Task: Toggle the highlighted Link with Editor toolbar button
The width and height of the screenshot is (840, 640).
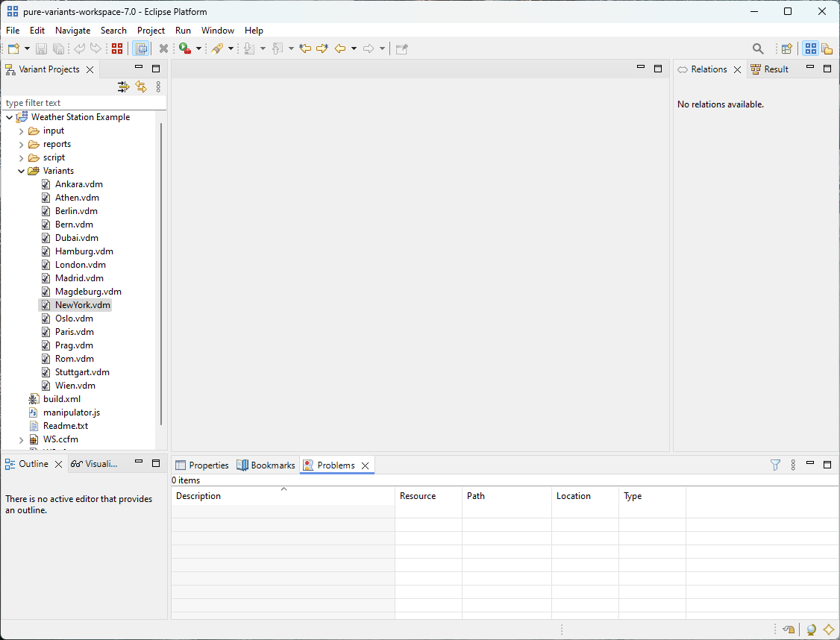Action: [142, 48]
